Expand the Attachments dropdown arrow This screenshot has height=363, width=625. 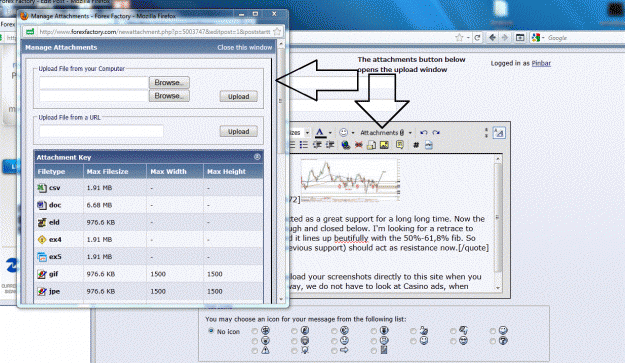410,133
